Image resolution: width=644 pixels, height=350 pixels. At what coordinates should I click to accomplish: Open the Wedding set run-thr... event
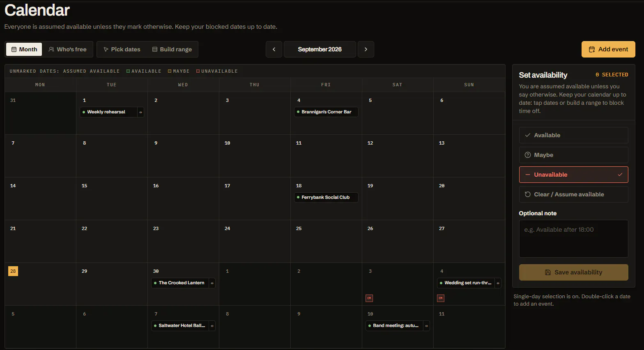click(466, 283)
